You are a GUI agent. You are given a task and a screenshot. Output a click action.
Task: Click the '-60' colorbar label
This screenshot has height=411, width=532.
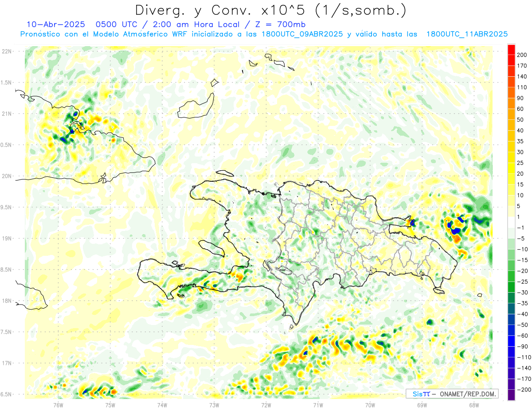pos(522,336)
